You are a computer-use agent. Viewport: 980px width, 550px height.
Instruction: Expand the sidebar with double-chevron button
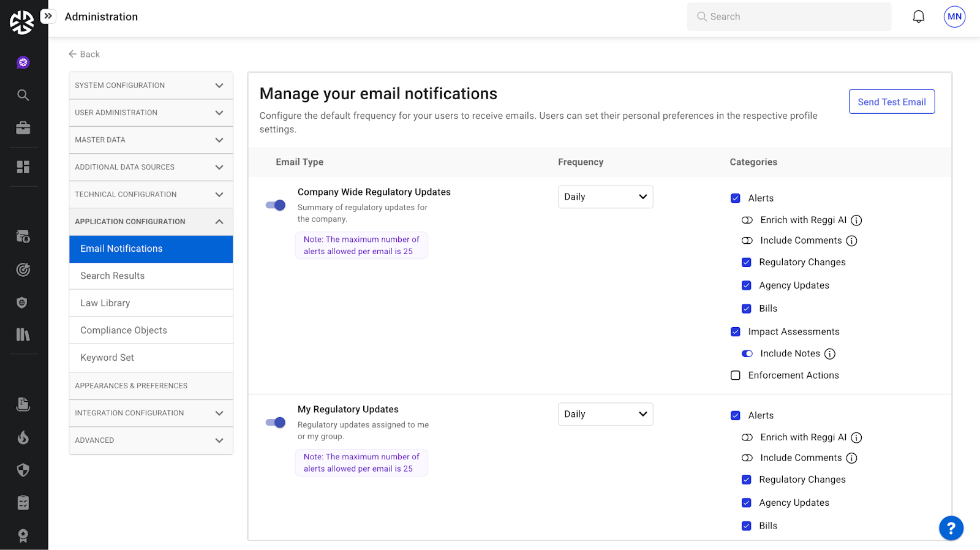click(x=48, y=16)
